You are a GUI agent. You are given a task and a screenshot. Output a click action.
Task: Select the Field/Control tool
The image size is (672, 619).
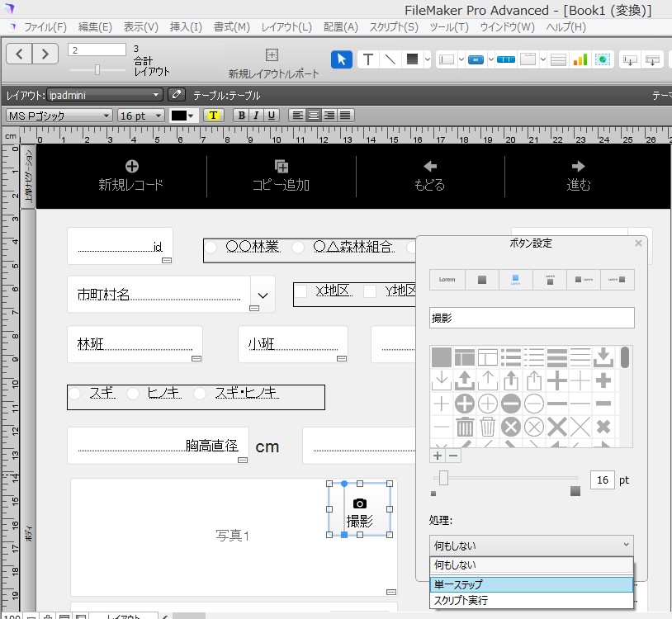pos(447,59)
